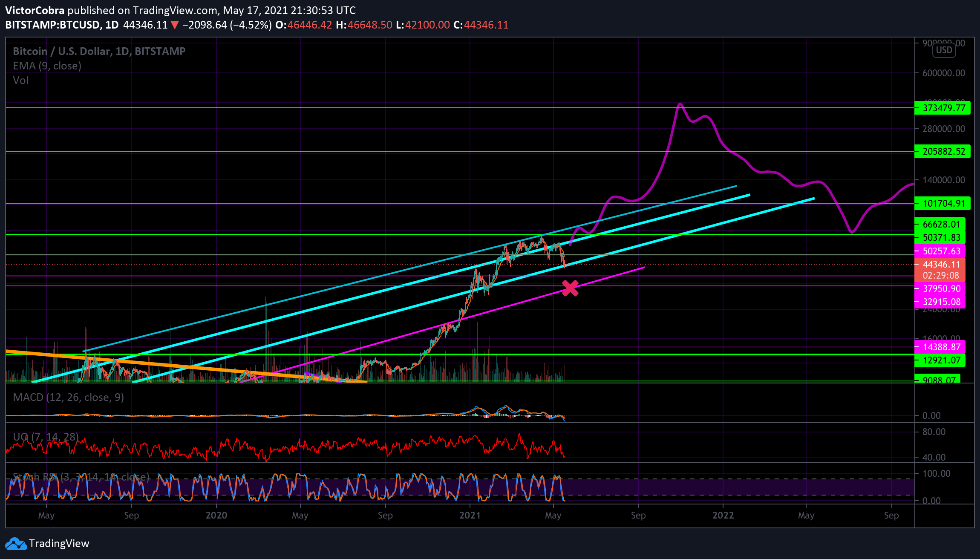Select the 66628.01 price label
The width and height of the screenshot is (980, 559).
940,224
